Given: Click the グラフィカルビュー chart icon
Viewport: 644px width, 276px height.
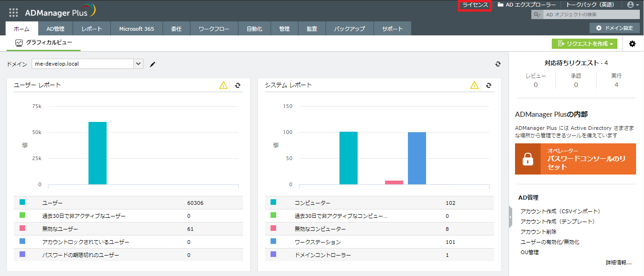Looking at the screenshot, I should pos(19,42).
